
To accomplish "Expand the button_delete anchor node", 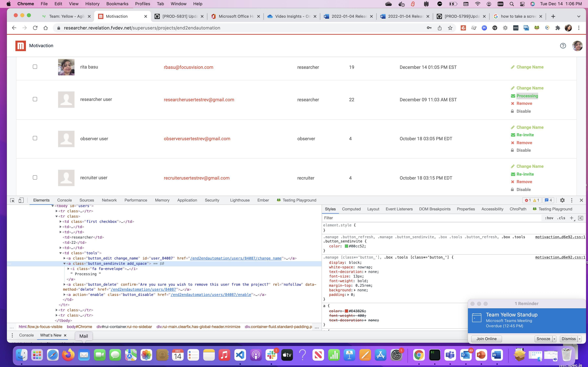I will [x=65, y=284].
